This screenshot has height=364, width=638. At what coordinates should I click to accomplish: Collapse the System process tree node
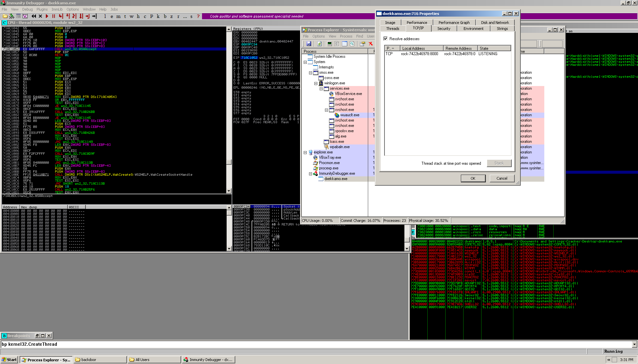click(x=305, y=62)
